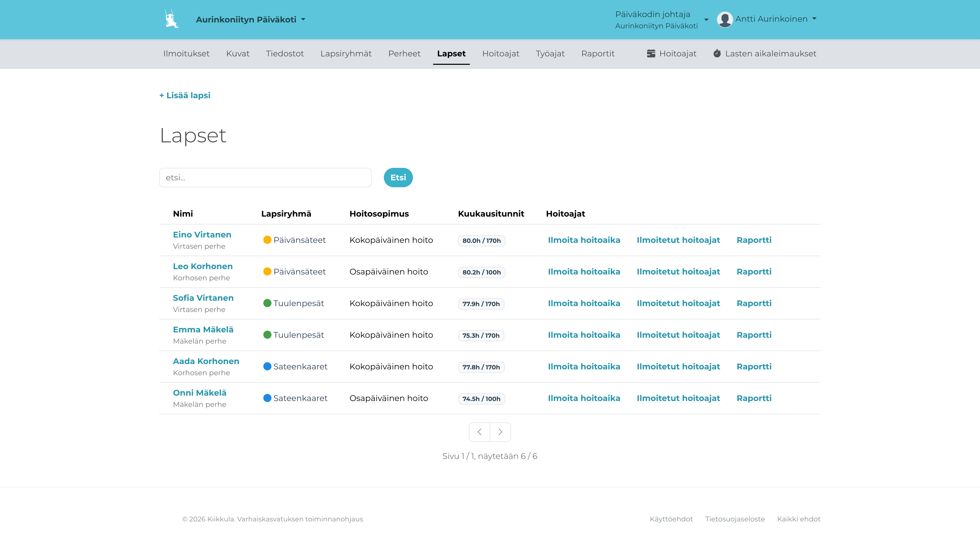
Task: Click the + Lisää lapsi link
Action: (185, 95)
